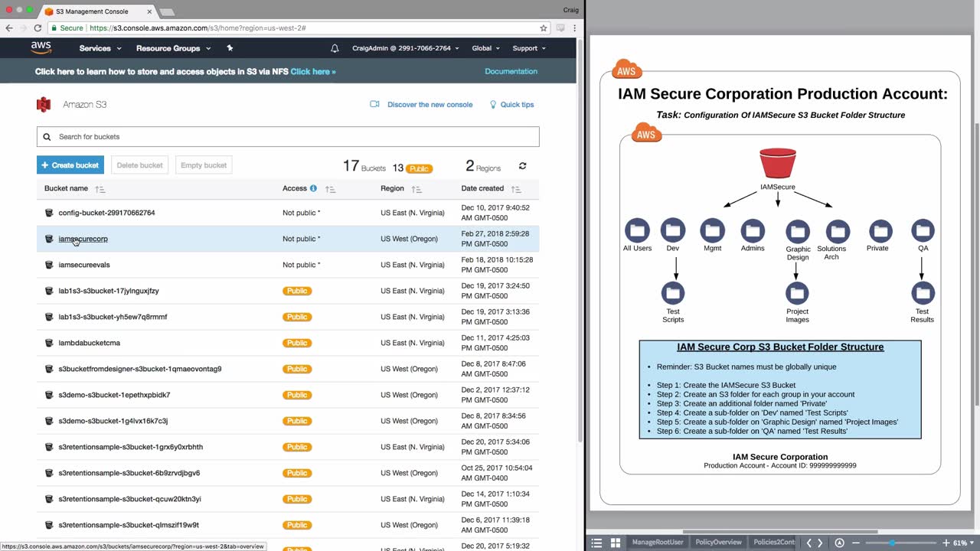Viewport: 980px width, 551px height.
Task: Click the Create bucket button
Action: pyautogui.click(x=70, y=165)
